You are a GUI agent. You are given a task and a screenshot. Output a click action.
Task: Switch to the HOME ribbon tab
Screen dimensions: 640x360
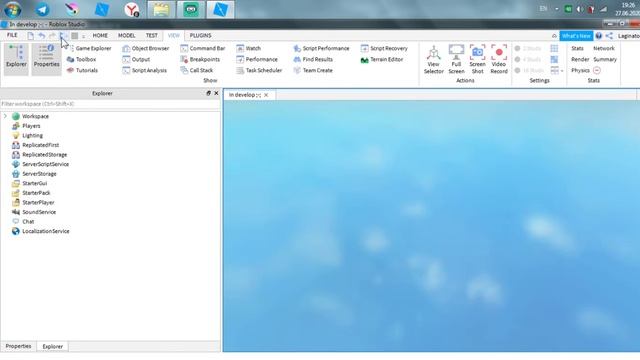[x=100, y=36]
